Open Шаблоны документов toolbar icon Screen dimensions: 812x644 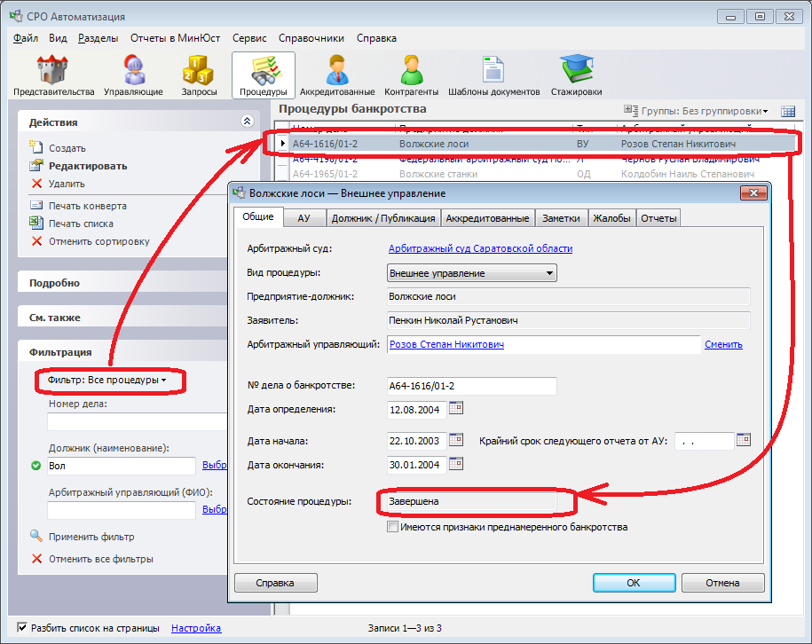[x=493, y=75]
